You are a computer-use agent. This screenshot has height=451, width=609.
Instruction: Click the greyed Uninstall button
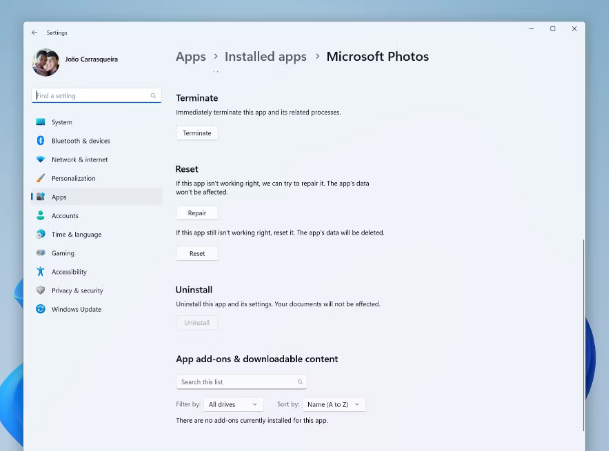[197, 322]
